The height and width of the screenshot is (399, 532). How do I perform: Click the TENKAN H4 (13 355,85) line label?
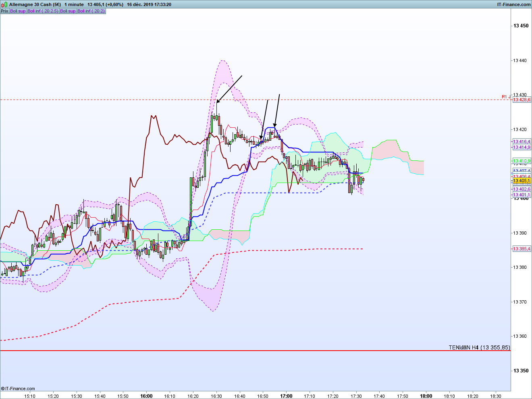click(x=480, y=347)
